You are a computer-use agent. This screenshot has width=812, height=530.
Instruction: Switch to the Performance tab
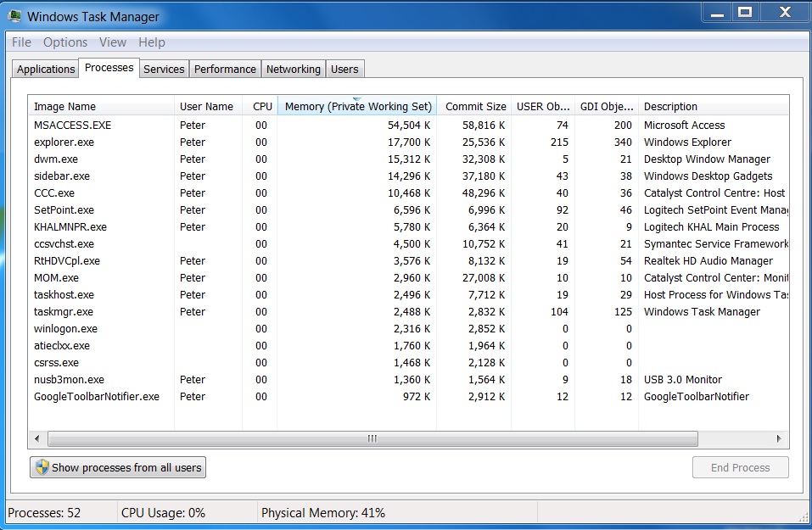pos(225,70)
